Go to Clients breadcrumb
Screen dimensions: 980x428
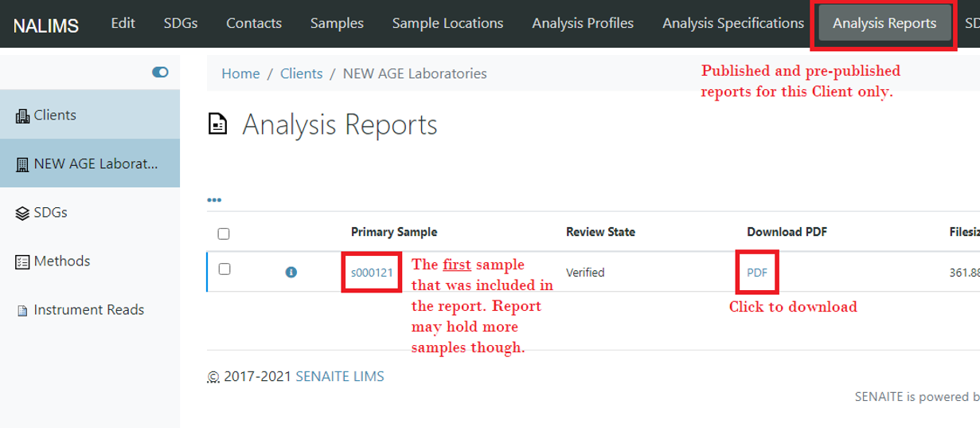(301, 73)
